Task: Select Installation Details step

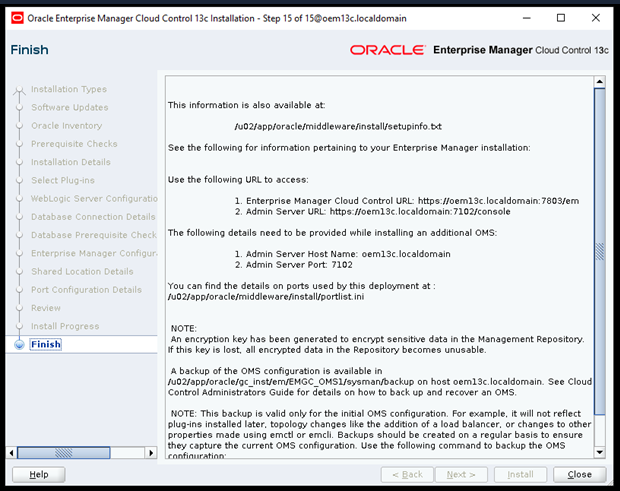Action: tap(71, 162)
